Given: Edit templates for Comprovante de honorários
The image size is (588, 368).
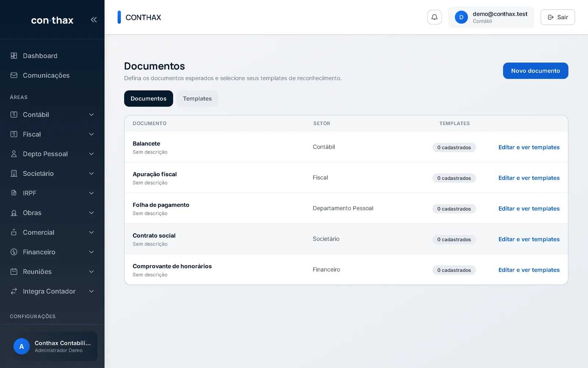Looking at the screenshot, I should (529, 270).
